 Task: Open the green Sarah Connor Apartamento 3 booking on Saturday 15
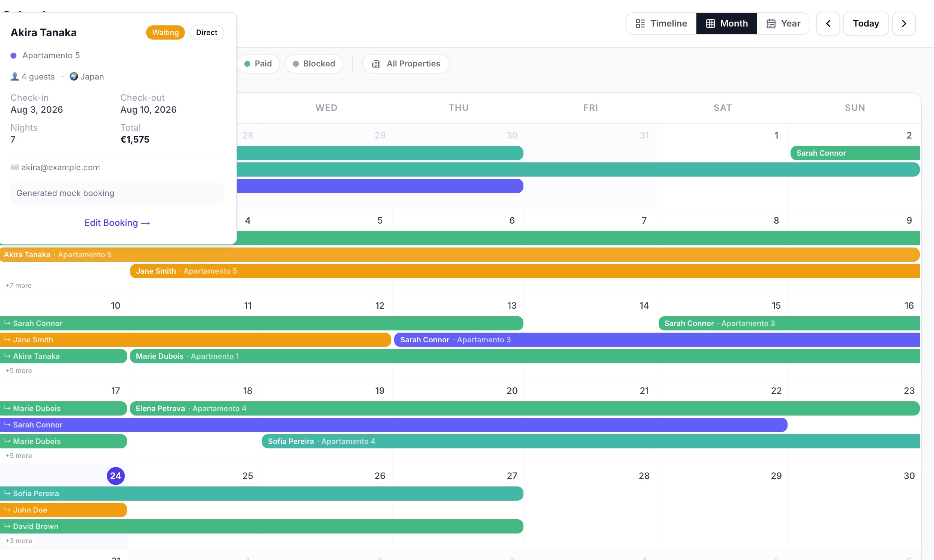coord(789,323)
